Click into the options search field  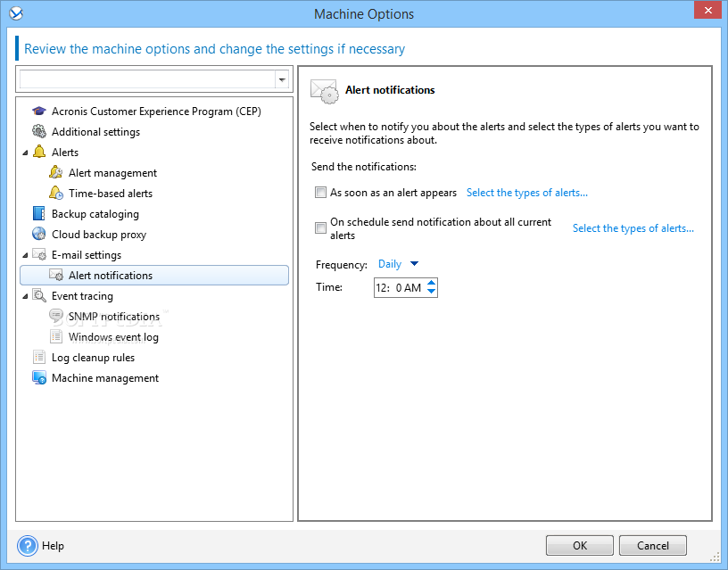(147, 80)
